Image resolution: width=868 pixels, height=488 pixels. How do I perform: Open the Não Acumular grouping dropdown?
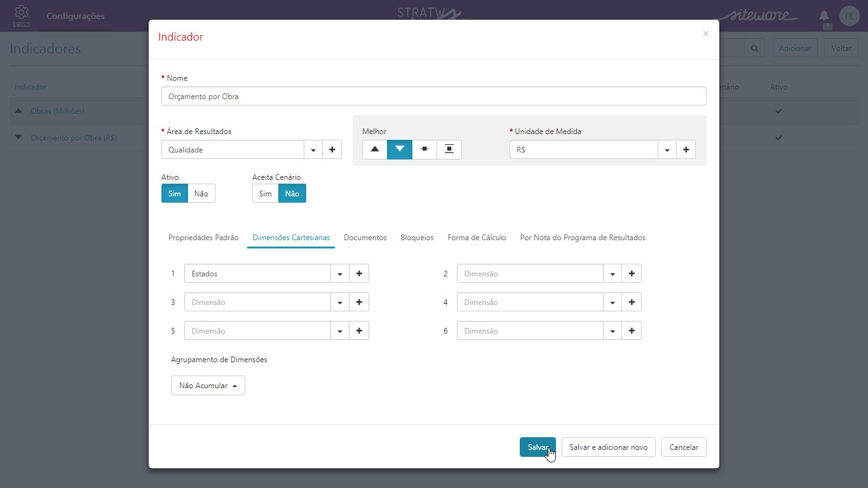pos(208,386)
